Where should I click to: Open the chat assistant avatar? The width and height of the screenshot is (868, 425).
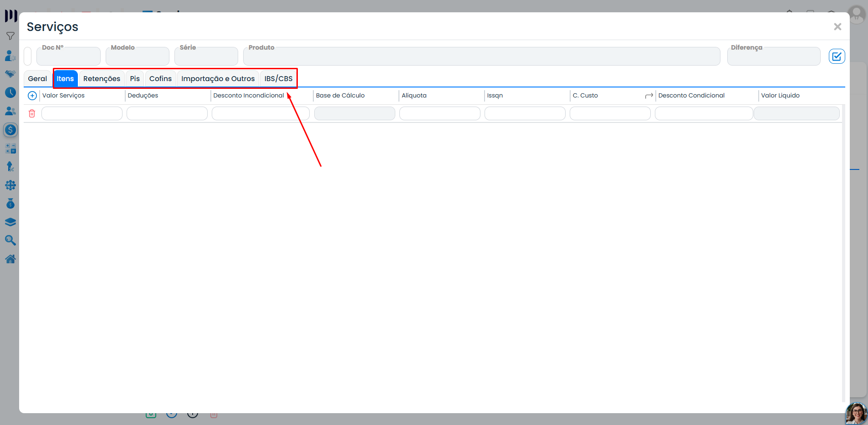tap(856, 413)
